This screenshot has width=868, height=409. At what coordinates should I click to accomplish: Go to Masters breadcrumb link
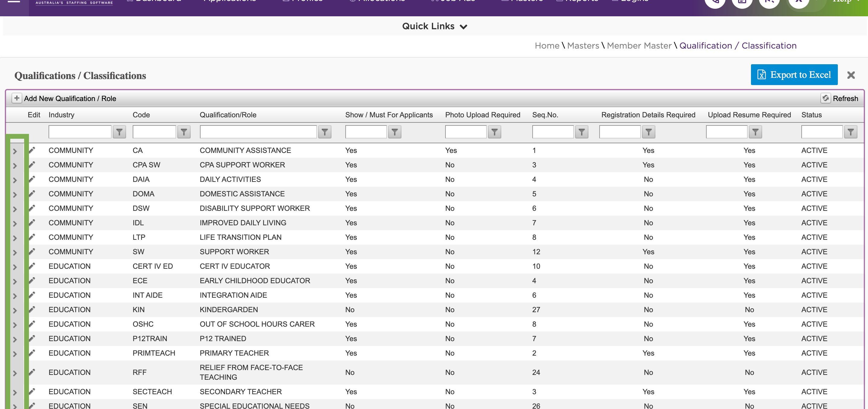(583, 46)
